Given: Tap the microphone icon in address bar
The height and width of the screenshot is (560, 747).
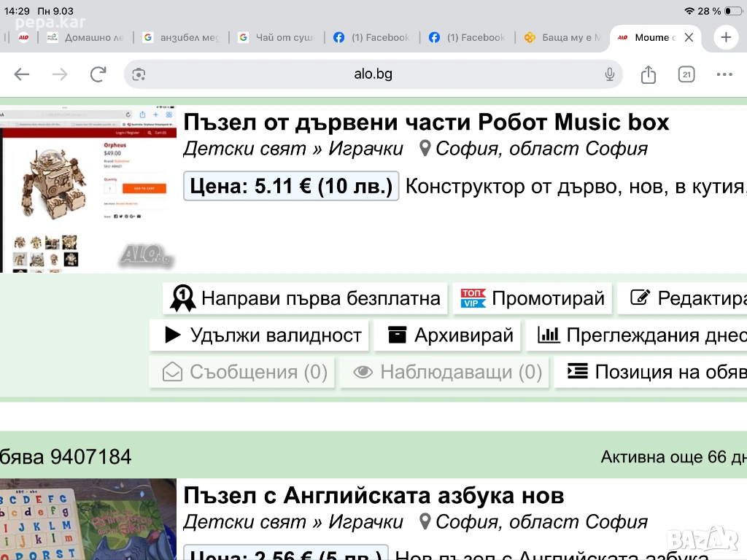Looking at the screenshot, I should click(x=610, y=74).
